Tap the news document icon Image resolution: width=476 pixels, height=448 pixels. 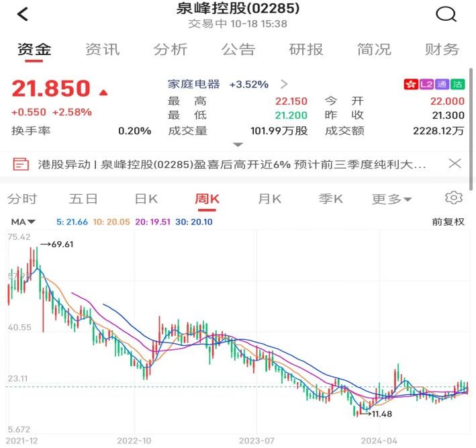(21, 164)
